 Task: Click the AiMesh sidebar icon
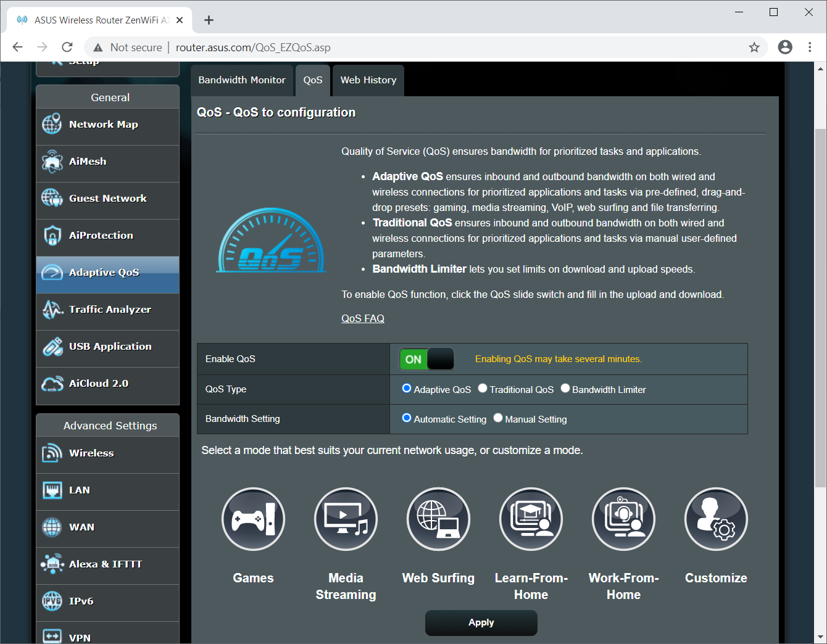(52, 161)
